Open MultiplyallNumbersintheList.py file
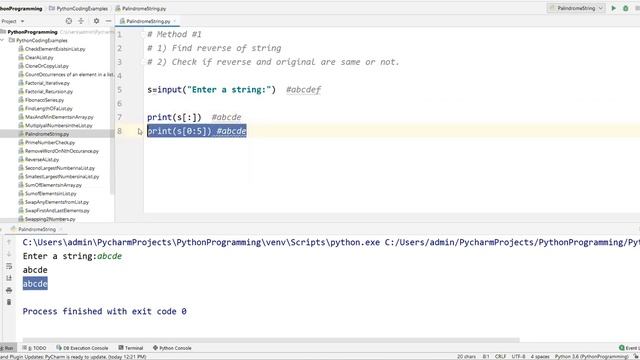Viewport: 640px width, 360px height. pyautogui.click(x=59, y=125)
